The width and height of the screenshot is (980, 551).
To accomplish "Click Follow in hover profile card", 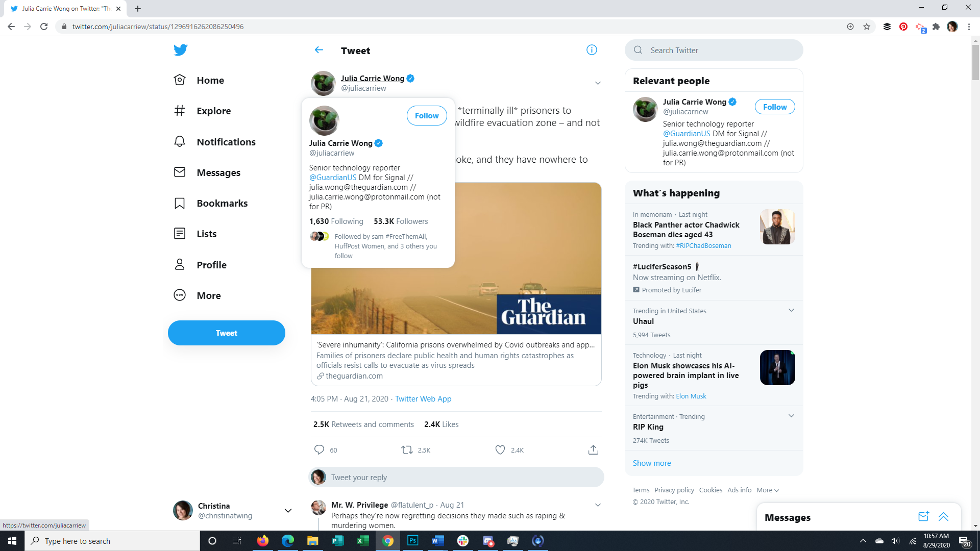I will click(427, 116).
